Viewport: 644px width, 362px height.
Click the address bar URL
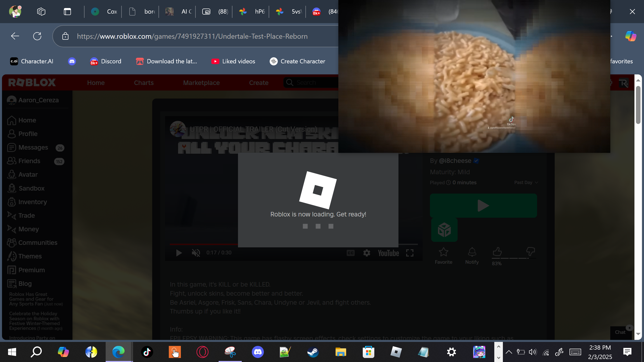[192, 36]
